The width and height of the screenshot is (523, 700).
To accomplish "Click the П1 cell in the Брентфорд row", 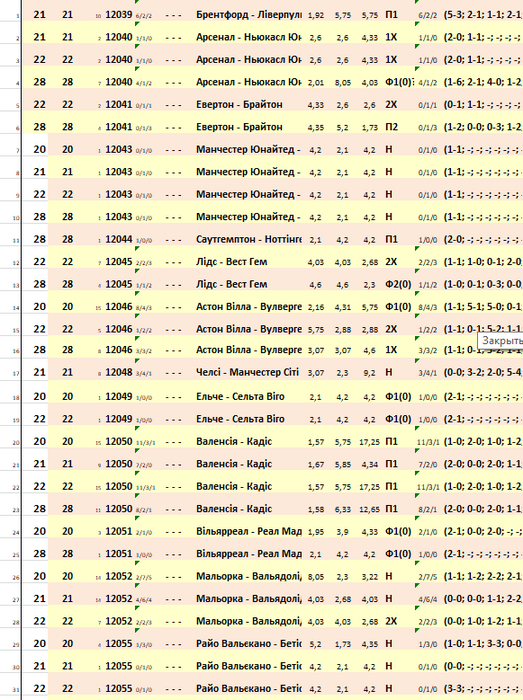I will pos(391,15).
